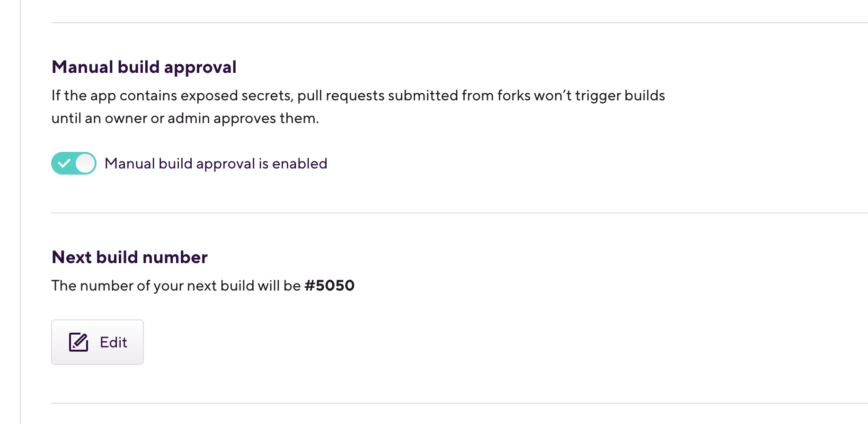Image resolution: width=868 pixels, height=424 pixels.
Task: Click the white knob of the approval switch
Action: point(86,163)
